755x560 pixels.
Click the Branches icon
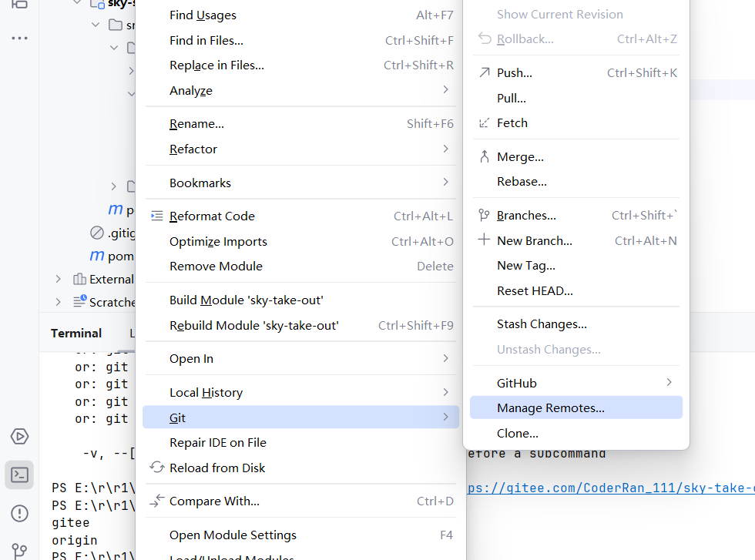click(485, 215)
